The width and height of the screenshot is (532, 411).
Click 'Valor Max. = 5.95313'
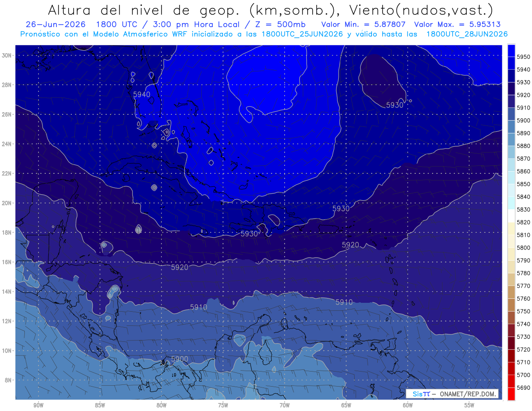458,24
